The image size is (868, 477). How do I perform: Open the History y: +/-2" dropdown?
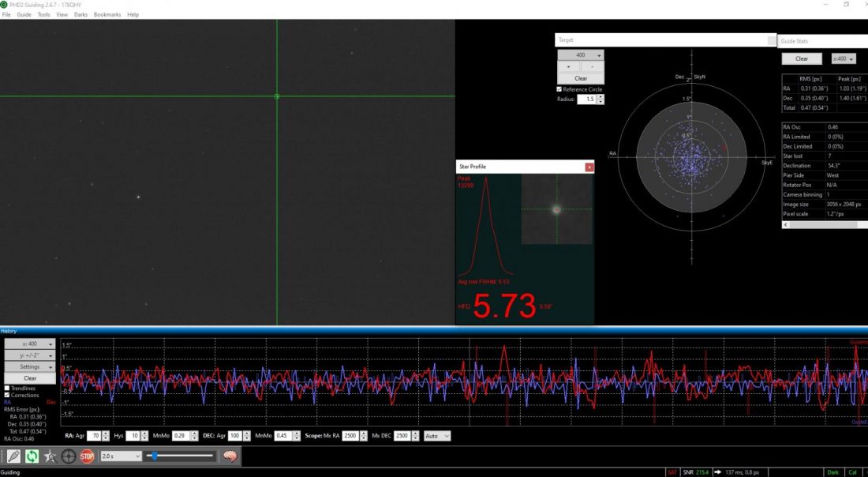(x=30, y=355)
